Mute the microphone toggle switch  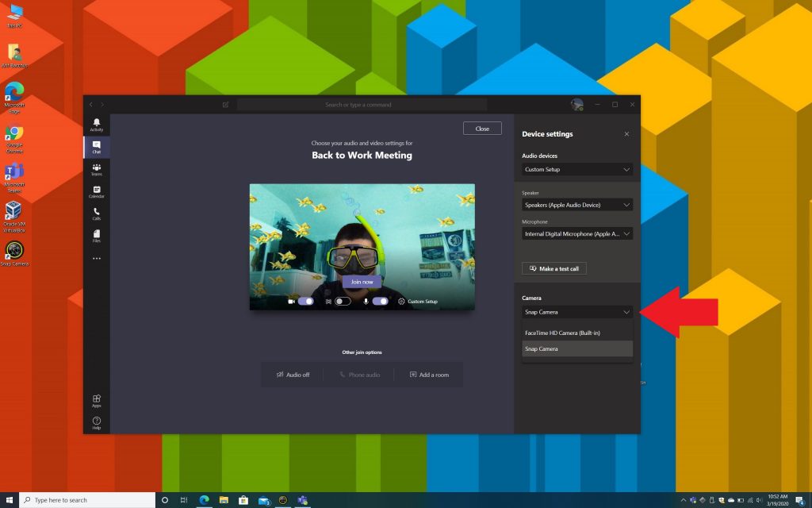[x=380, y=302]
